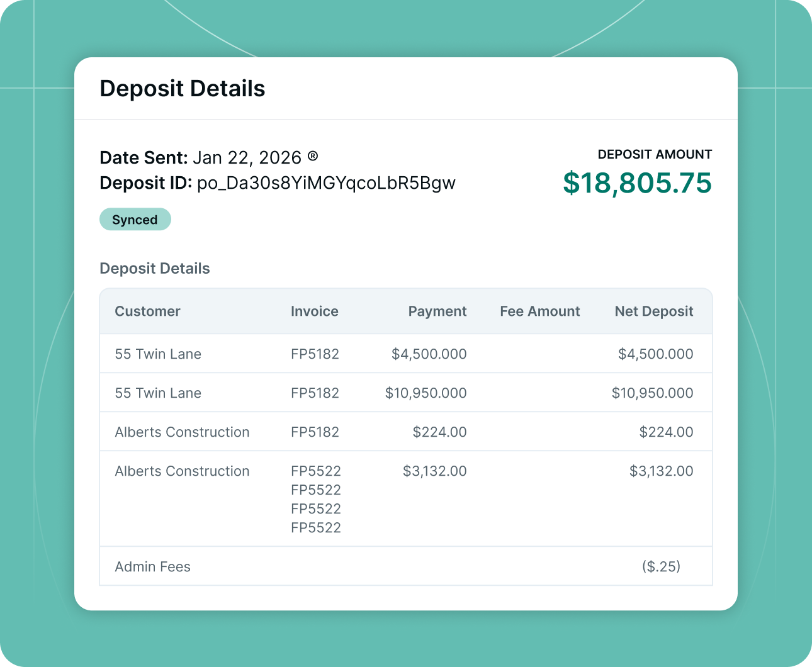Click the Payment column header
The height and width of the screenshot is (667, 812).
click(437, 311)
